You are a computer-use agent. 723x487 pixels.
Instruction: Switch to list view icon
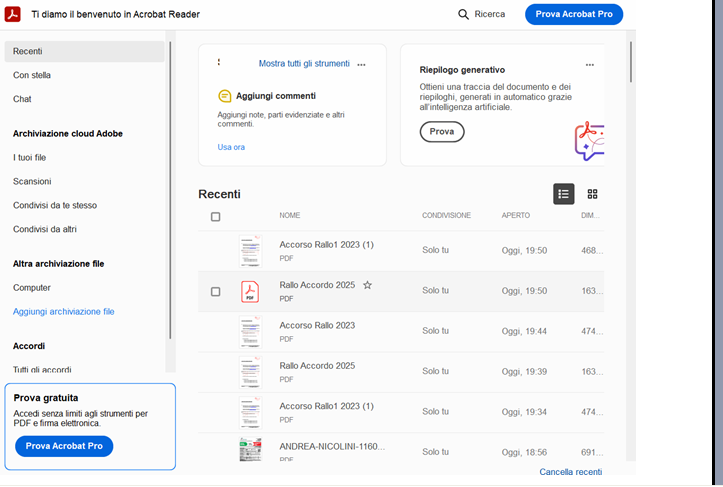(563, 194)
